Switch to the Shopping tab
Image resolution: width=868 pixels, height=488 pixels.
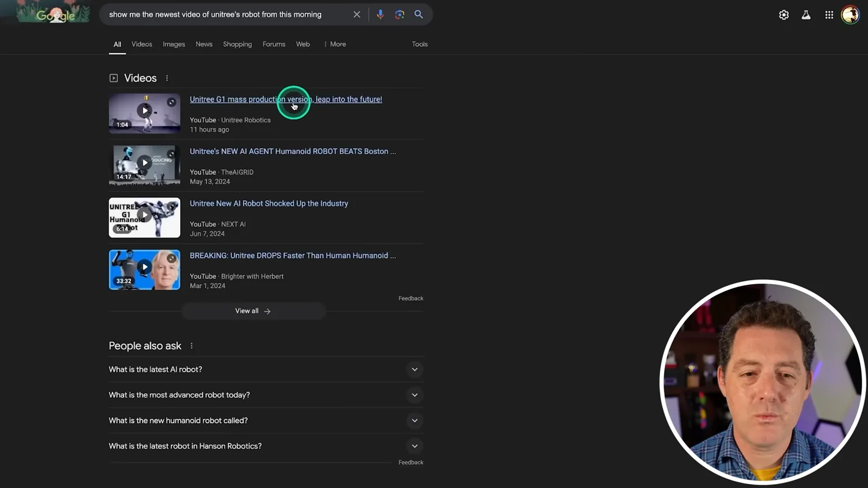[237, 44]
